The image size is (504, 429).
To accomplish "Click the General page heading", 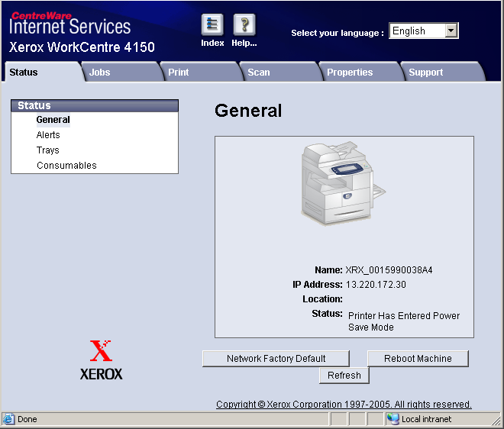I will point(248,111).
